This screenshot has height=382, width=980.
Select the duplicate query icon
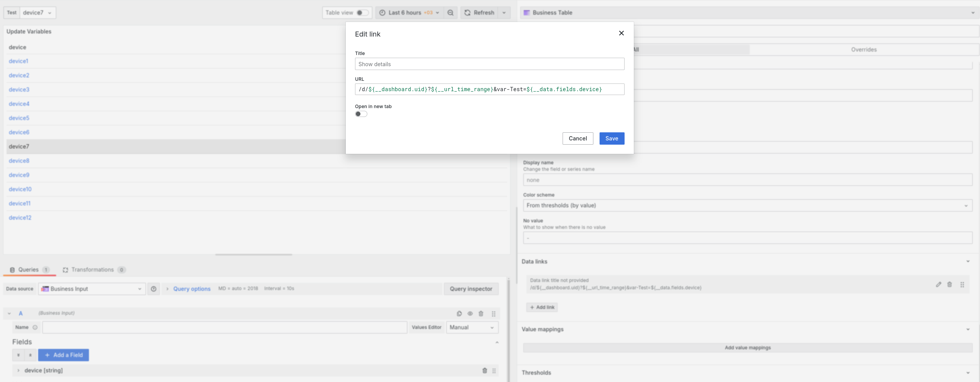[x=458, y=314]
